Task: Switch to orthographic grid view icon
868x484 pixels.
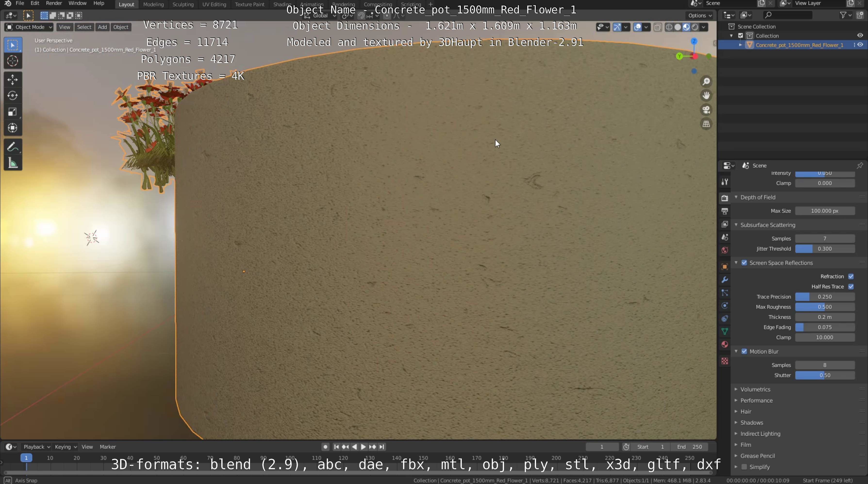Action: pos(706,124)
